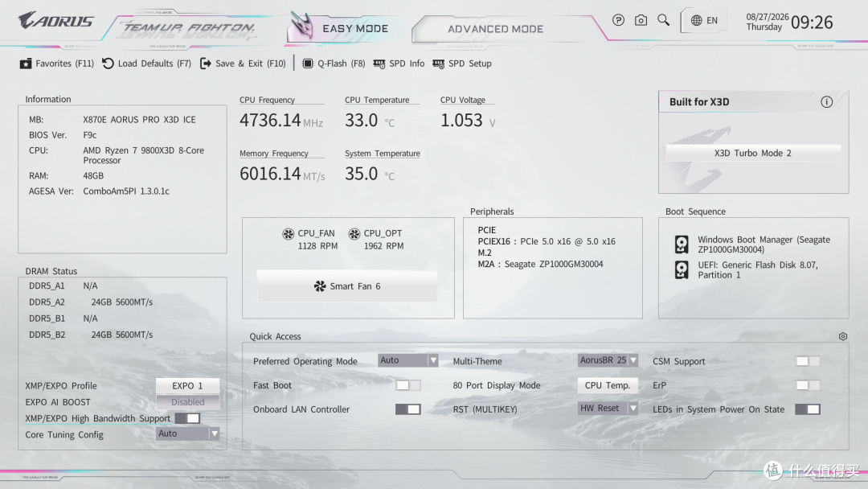The image size is (868, 489).
Task: Toggle LEDs in System Power On State
Action: 808,409
